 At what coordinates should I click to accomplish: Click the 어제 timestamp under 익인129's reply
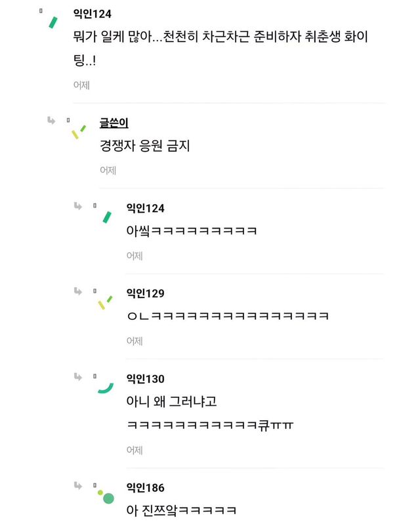(x=135, y=341)
